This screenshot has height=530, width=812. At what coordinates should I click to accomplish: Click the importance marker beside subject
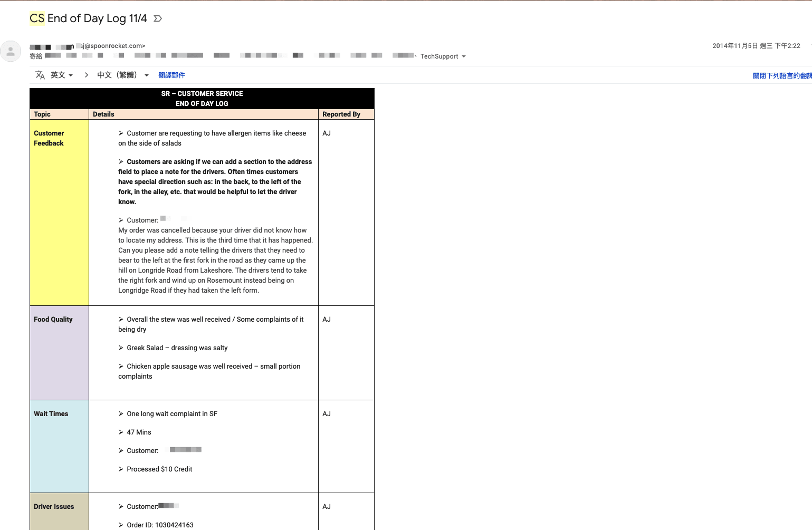[x=157, y=18]
